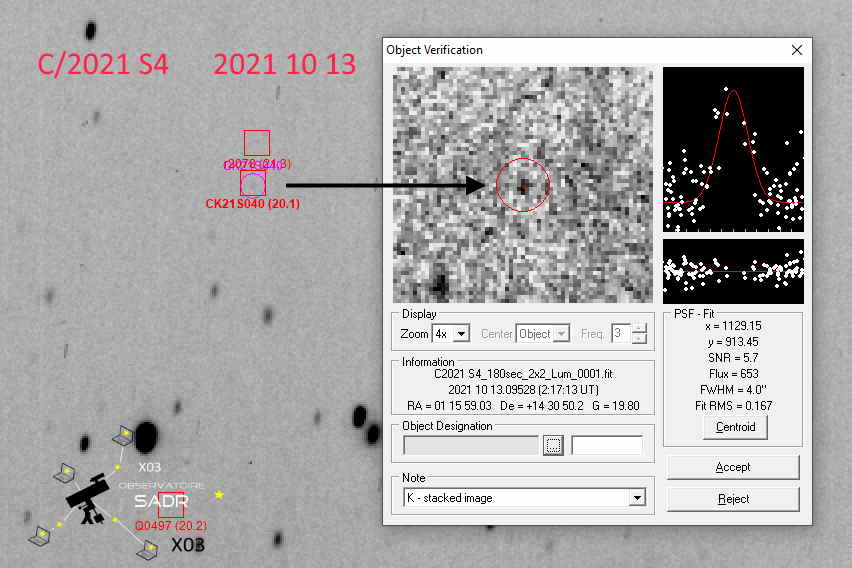Select the CK21S040 (20.1) object label

(253, 204)
